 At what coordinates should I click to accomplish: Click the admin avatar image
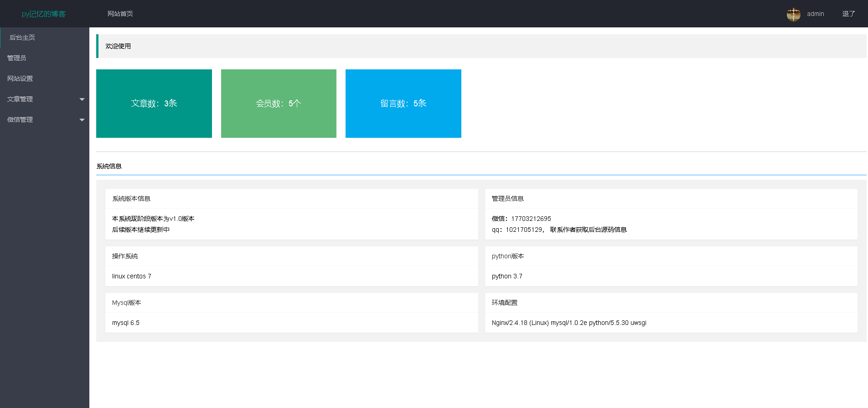pyautogui.click(x=793, y=14)
